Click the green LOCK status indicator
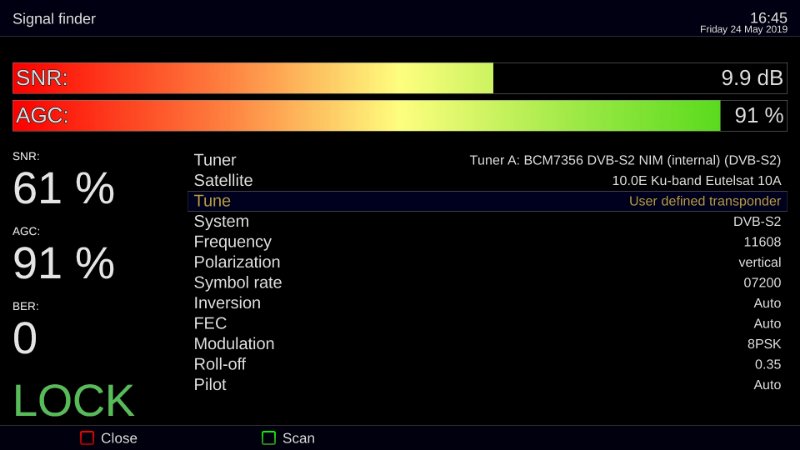 click(74, 400)
